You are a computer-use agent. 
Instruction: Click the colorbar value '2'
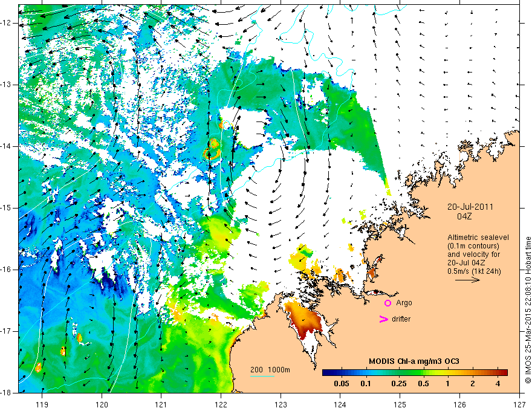(473, 384)
